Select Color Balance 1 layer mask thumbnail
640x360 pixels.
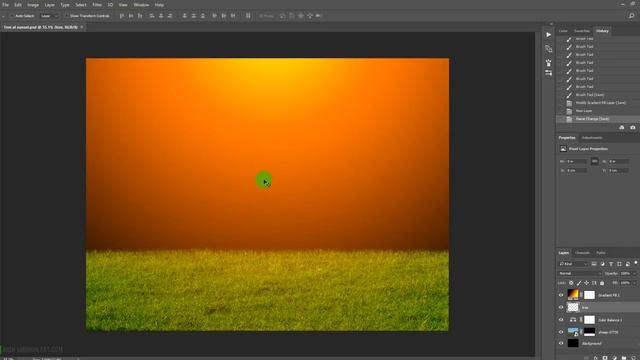(x=589, y=320)
